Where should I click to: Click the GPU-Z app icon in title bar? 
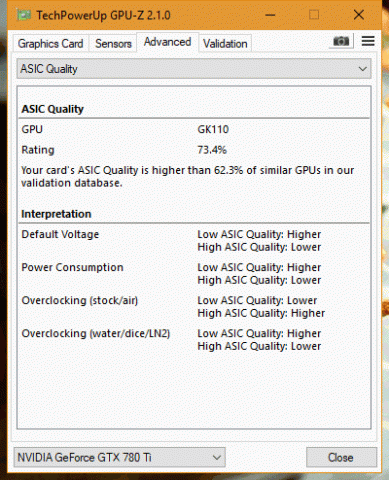click(23, 15)
